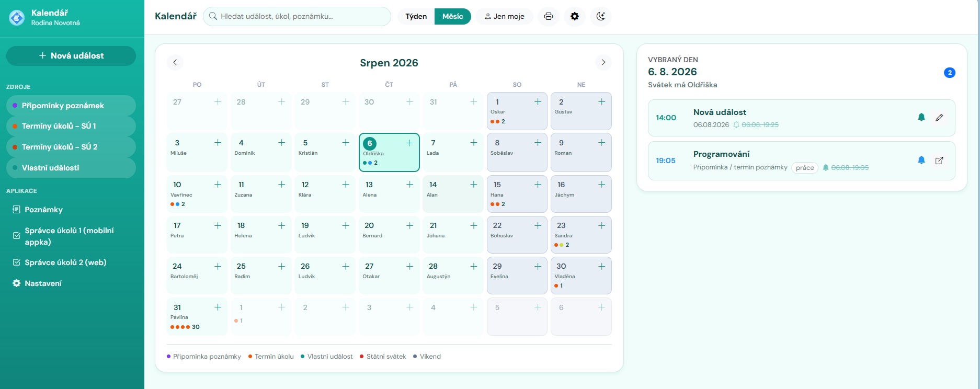Viewport: 980px width, 389px height.
Task: Open Správce úkolů 1 (mobilní appka)
Action: pyautogui.click(x=71, y=236)
